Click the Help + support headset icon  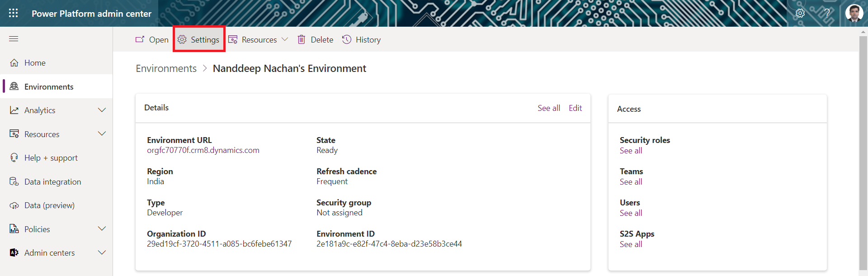pyautogui.click(x=14, y=158)
